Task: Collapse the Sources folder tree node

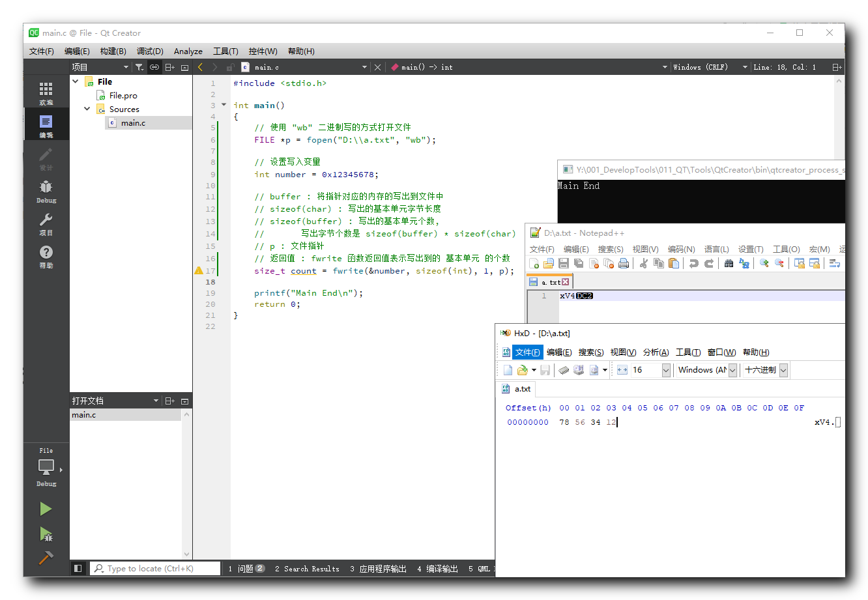Action: click(x=87, y=109)
